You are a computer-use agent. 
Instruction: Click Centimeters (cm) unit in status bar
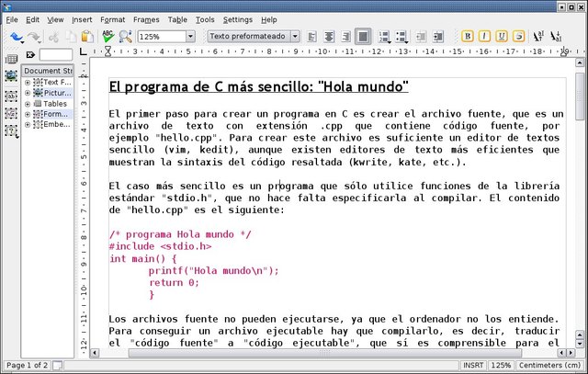pyautogui.click(x=549, y=366)
